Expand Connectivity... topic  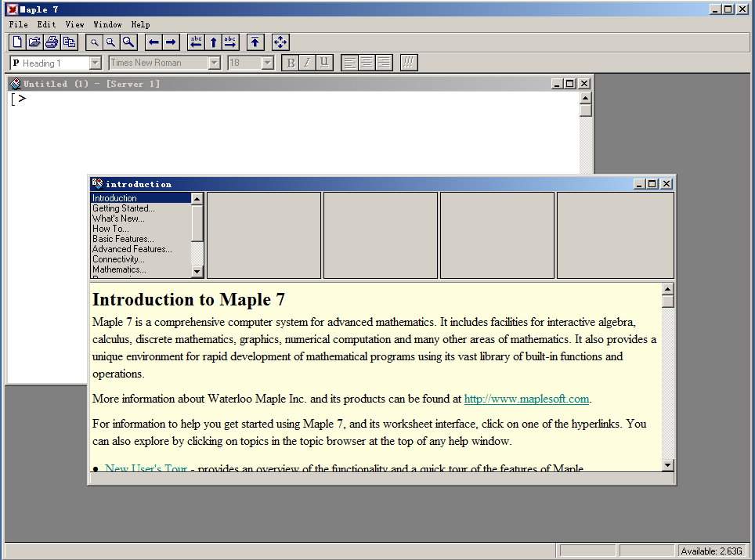(x=118, y=258)
